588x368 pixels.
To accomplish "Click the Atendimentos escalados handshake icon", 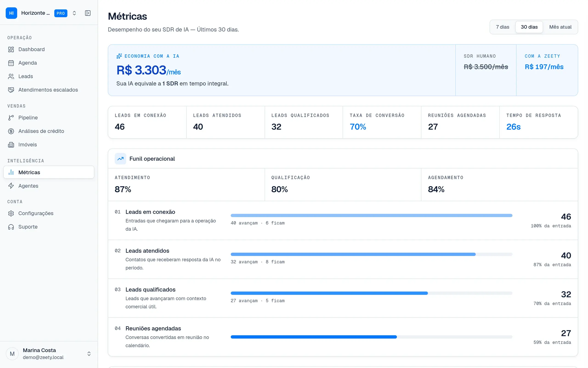I will click(x=11, y=90).
